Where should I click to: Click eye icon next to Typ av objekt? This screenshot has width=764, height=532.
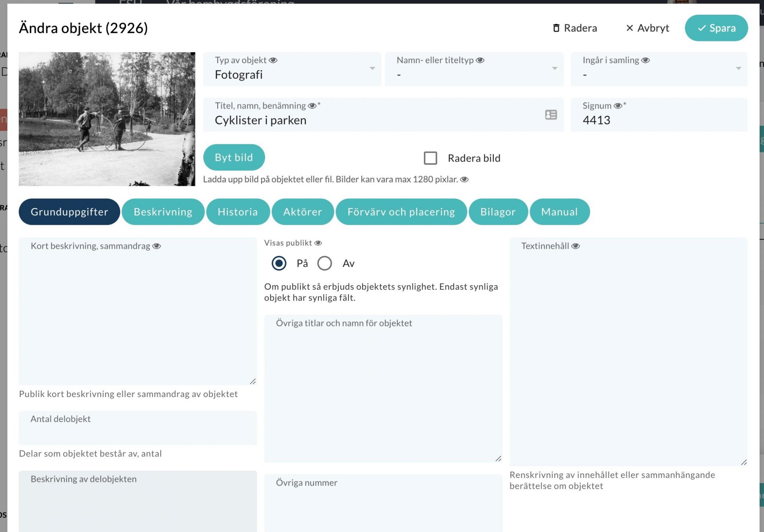273,60
